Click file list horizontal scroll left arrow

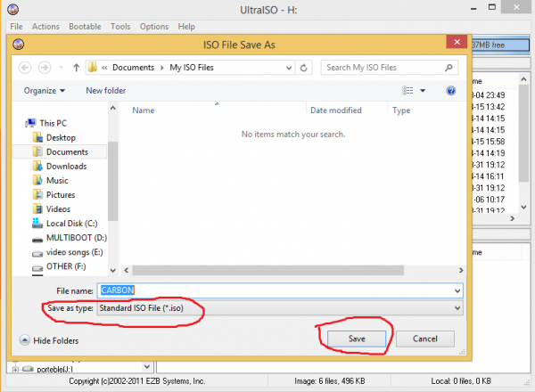click(127, 270)
